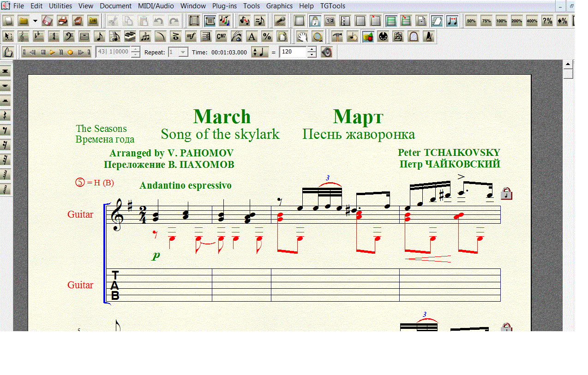Choose the Key Signature tool
Viewport: 588px width, 375px height.
38,36
